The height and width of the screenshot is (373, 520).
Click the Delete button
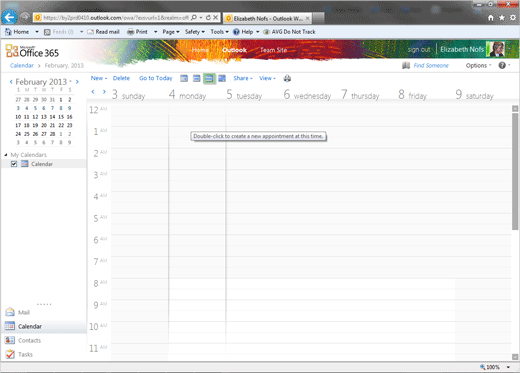pos(121,78)
